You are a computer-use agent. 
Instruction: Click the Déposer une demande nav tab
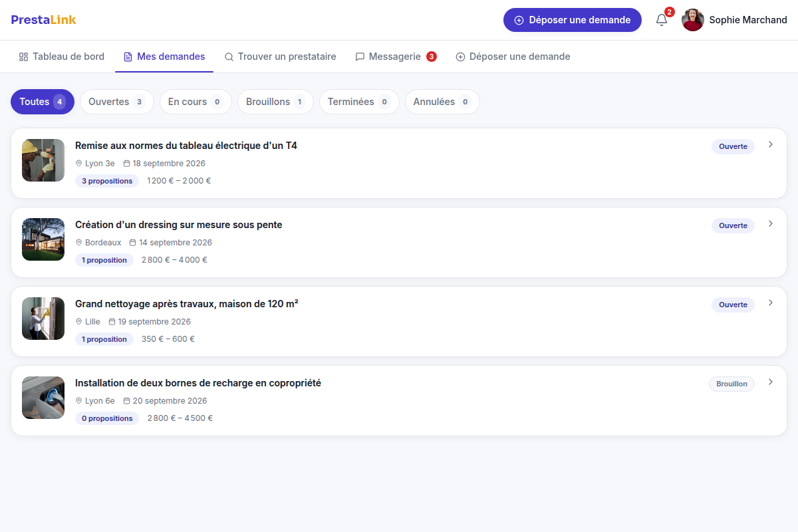point(513,57)
